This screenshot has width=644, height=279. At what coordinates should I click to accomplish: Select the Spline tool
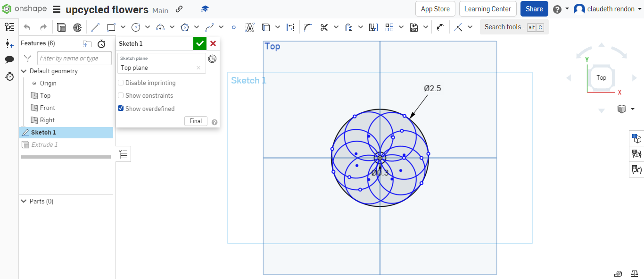click(209, 27)
